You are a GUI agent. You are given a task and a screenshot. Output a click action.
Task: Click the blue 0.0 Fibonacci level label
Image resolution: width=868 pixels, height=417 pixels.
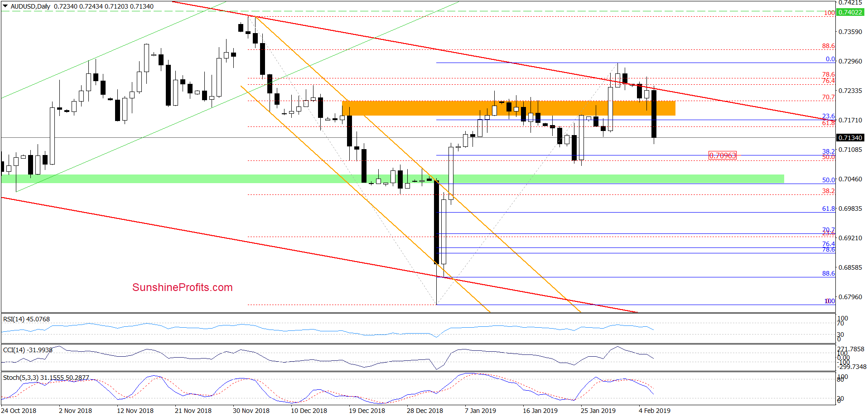830,59
